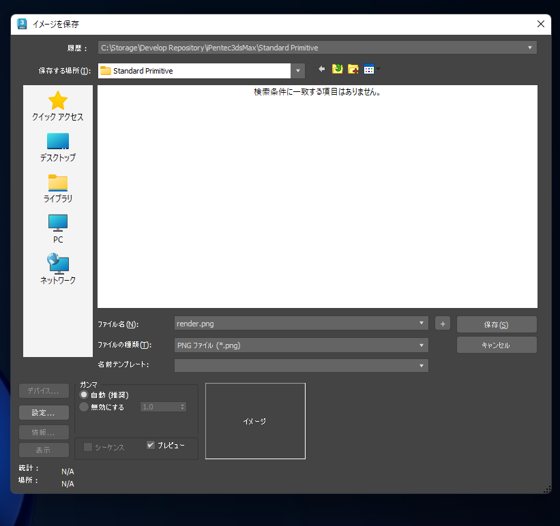Click the plus increment filename button
The image size is (560, 526).
pyautogui.click(x=442, y=324)
